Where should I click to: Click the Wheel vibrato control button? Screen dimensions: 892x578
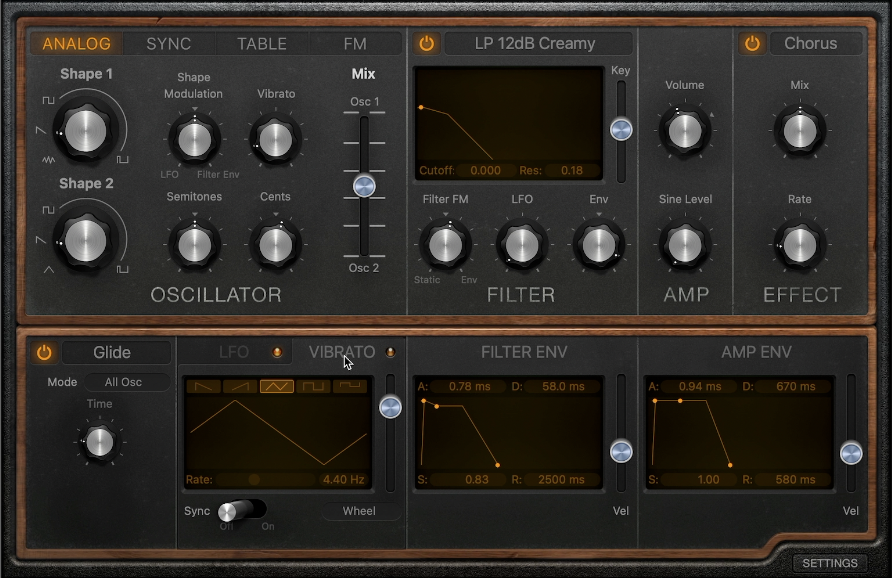[358, 511]
